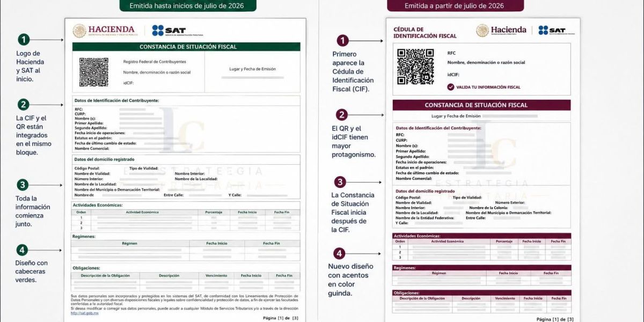This screenshot has height=322, width=644.
Task: Click 'Descripción de la Obligación' header in the green document
Action: coord(105,276)
